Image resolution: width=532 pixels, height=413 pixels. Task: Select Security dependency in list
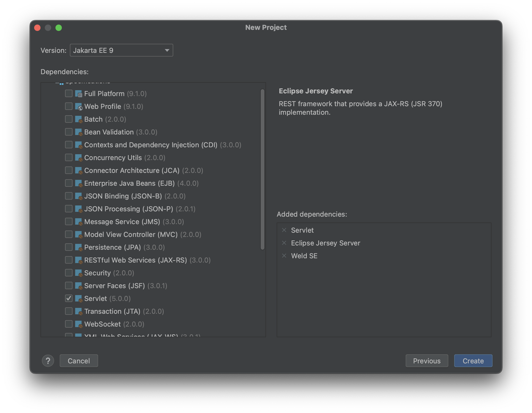coord(97,273)
